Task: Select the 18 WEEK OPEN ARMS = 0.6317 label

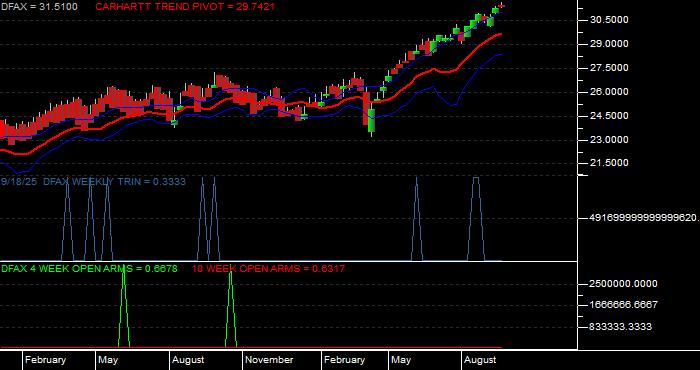Action: tap(268, 269)
